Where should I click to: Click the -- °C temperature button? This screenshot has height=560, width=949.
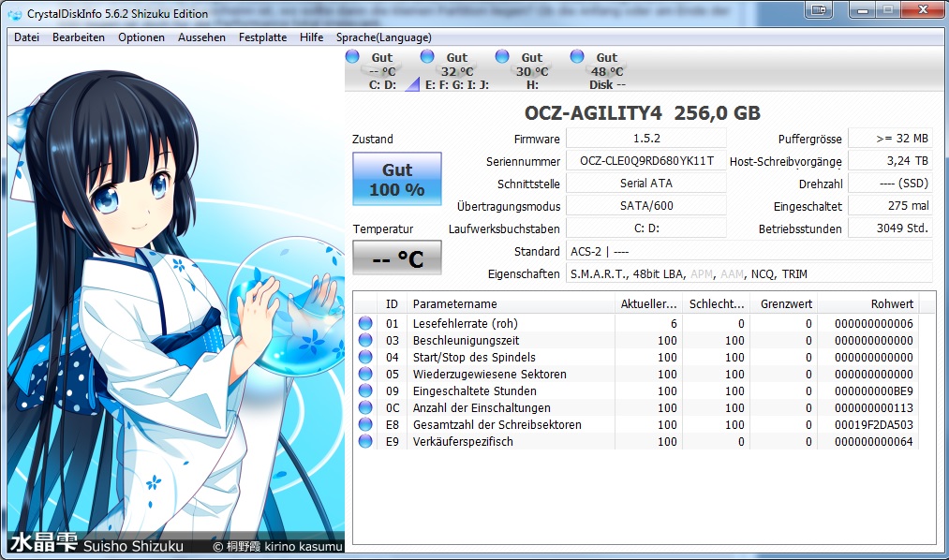397,258
